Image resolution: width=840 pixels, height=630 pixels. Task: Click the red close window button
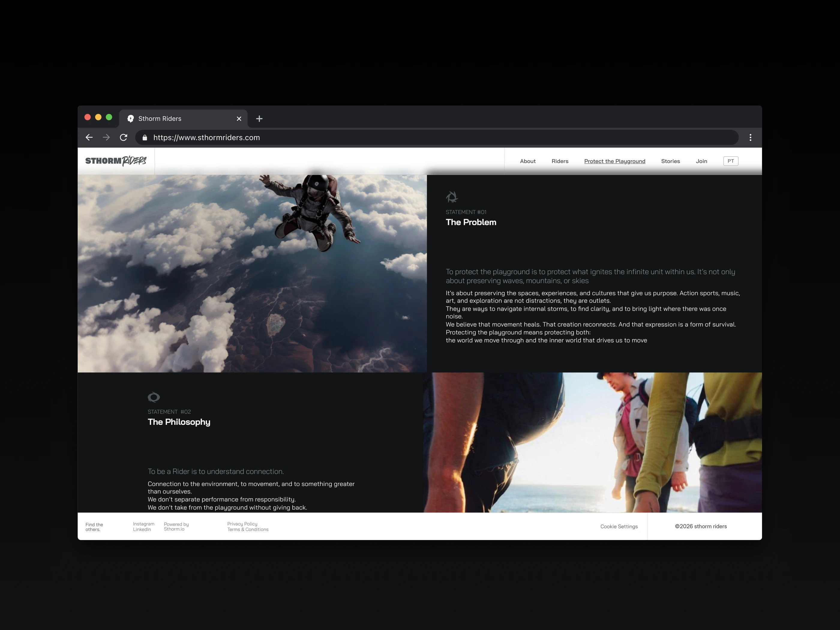pos(87,117)
